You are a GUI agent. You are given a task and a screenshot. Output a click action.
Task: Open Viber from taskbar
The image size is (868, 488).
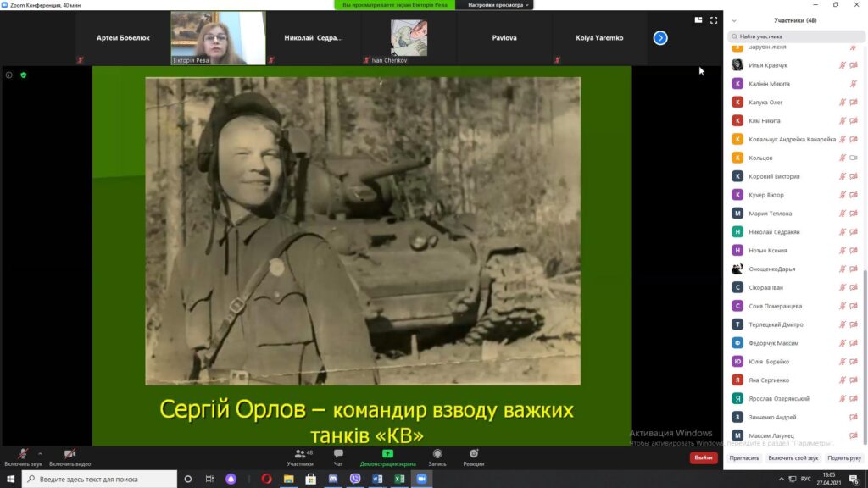355,480
